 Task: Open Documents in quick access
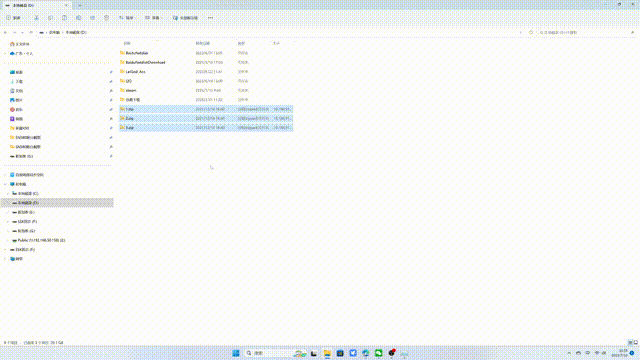click(16, 91)
